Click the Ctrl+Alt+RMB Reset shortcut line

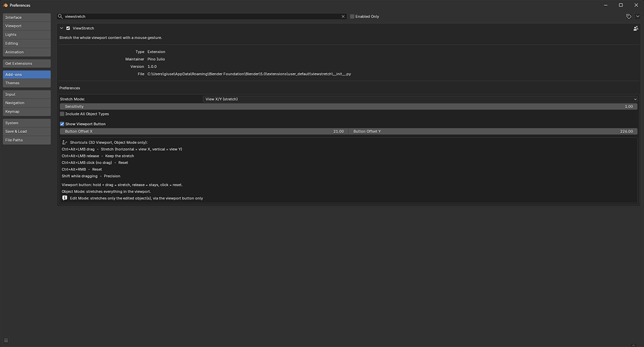point(82,169)
